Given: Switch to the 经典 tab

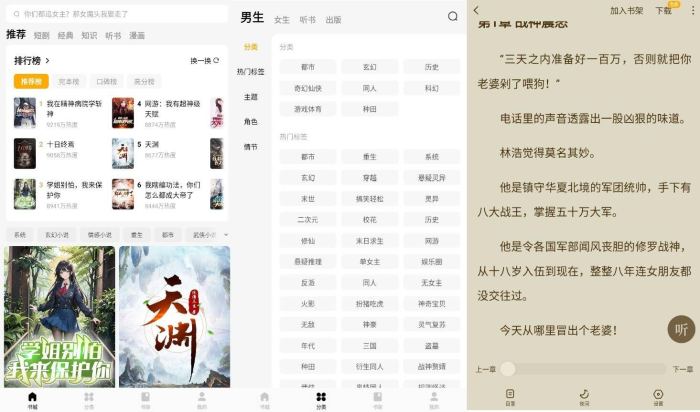Looking at the screenshot, I should 65,35.
